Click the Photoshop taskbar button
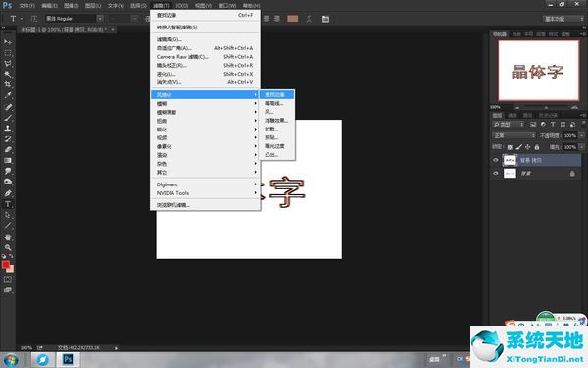Image resolution: width=588 pixels, height=368 pixels. 68,360
